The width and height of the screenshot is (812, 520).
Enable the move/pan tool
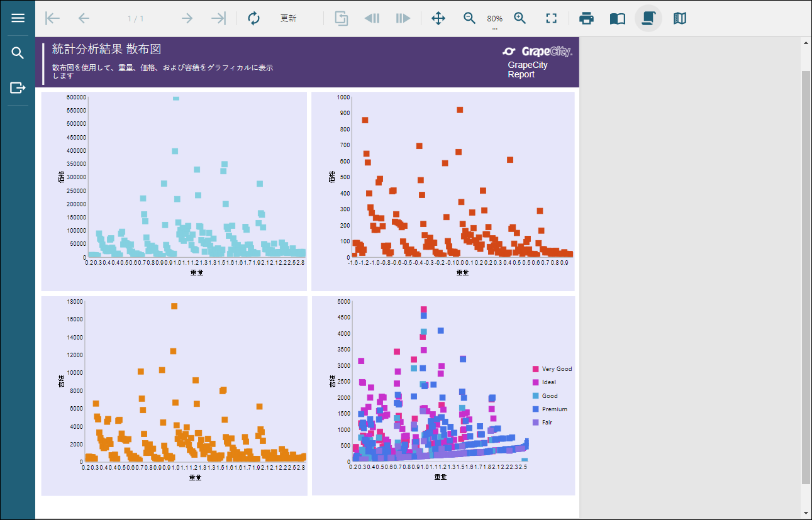tap(438, 18)
